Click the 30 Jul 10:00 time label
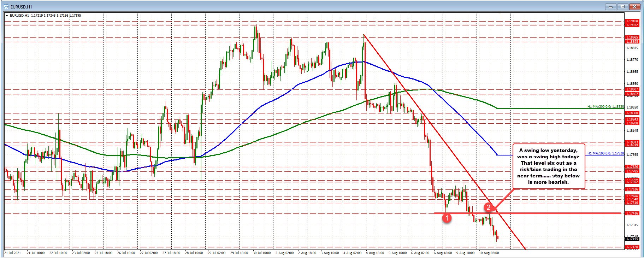This screenshot has height=258, width=644. (x=262, y=253)
